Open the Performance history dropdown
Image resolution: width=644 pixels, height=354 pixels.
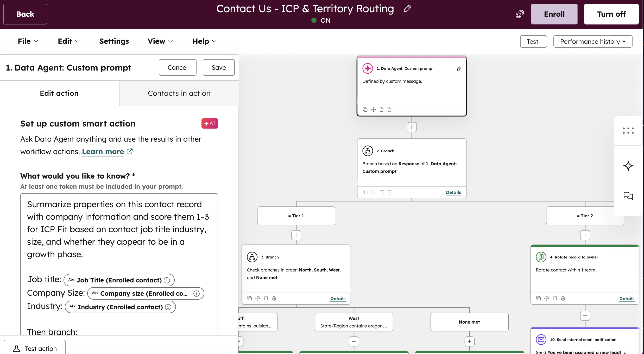coord(593,41)
